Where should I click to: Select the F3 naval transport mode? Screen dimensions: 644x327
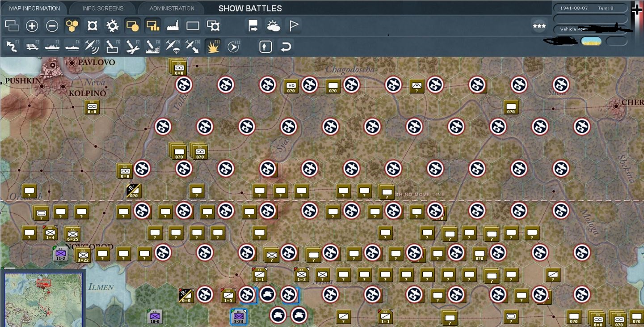coord(52,46)
